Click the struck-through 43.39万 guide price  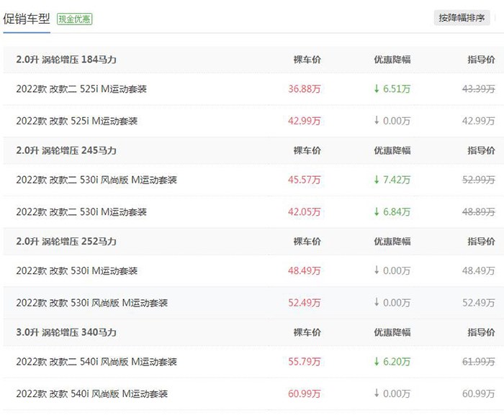[479, 88]
